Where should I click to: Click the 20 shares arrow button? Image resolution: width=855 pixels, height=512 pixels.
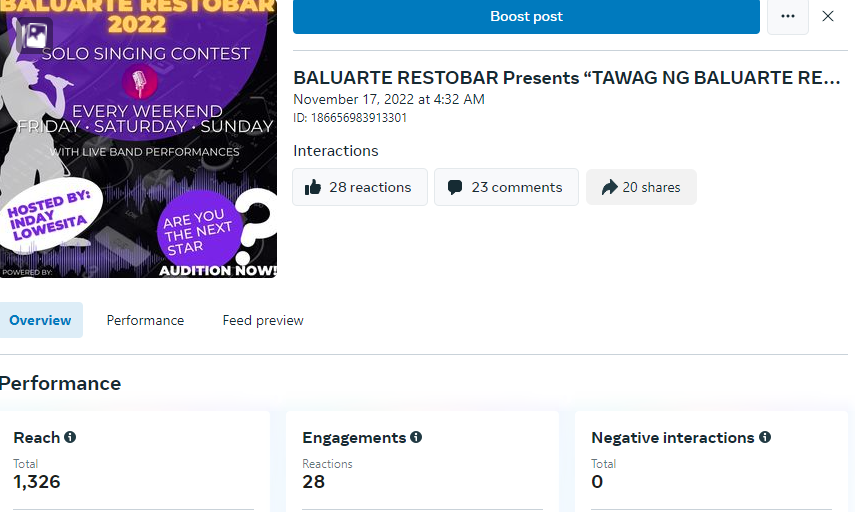click(x=641, y=187)
